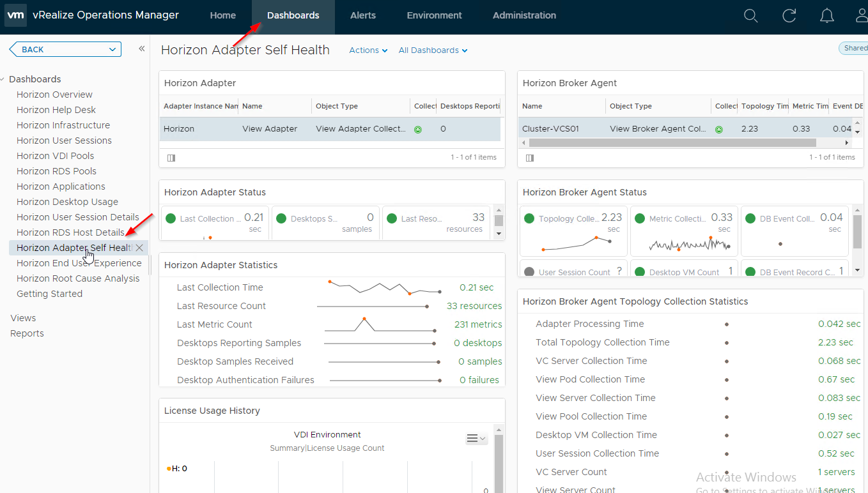Click vRealize Operations Manager title

(x=105, y=15)
